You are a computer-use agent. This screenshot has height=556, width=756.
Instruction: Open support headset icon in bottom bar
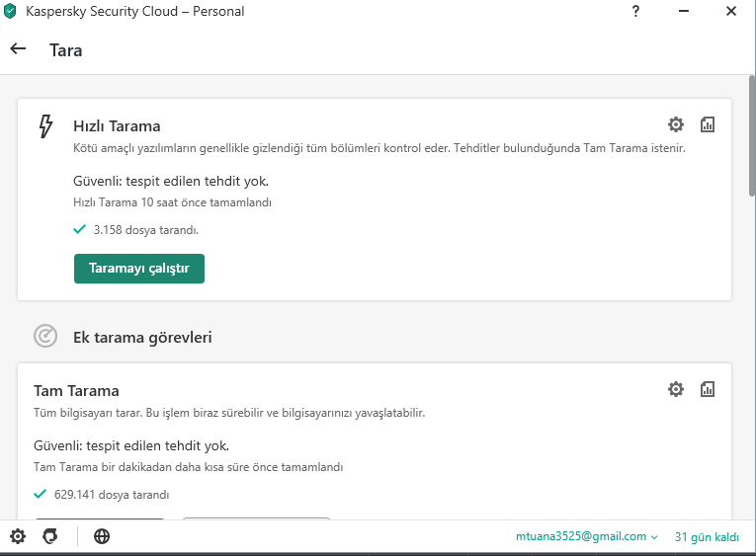(50, 536)
